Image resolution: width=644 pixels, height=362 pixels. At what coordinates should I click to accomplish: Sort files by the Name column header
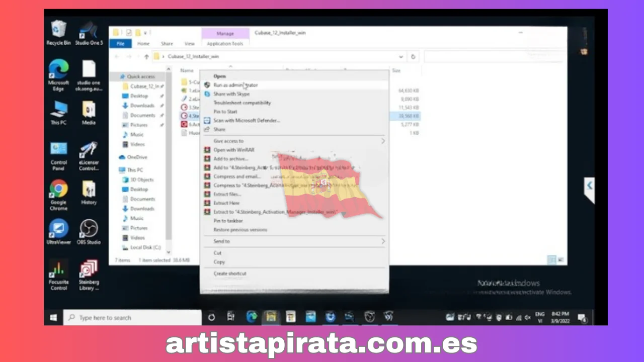coord(187,70)
